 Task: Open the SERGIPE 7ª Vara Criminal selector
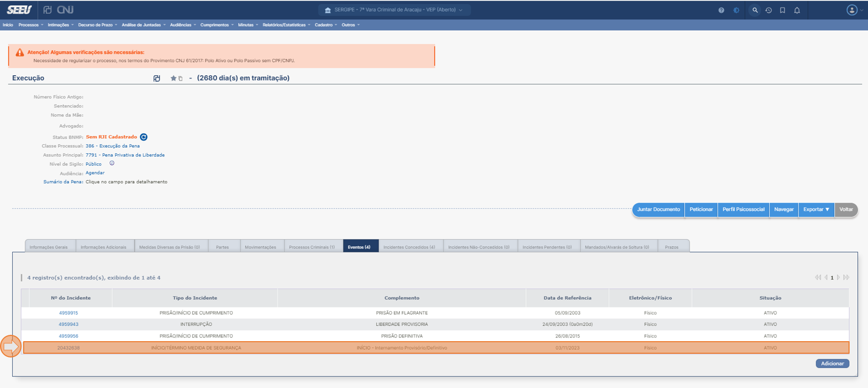[393, 9]
